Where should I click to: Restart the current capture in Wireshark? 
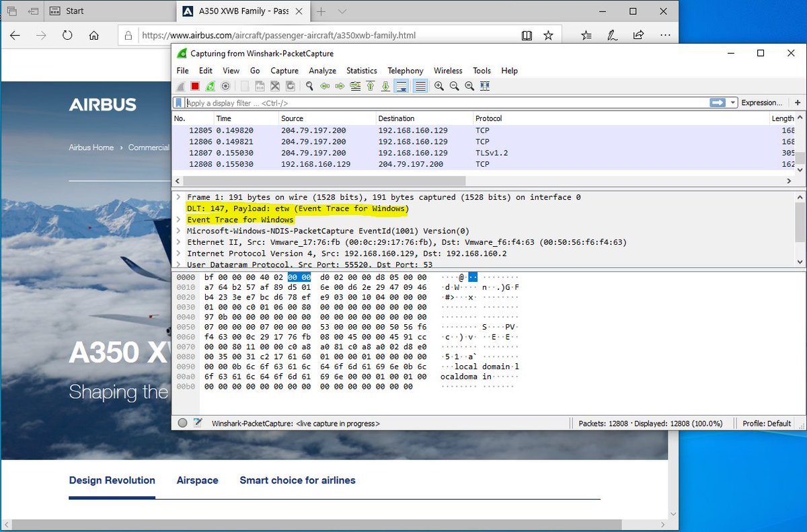(210, 86)
